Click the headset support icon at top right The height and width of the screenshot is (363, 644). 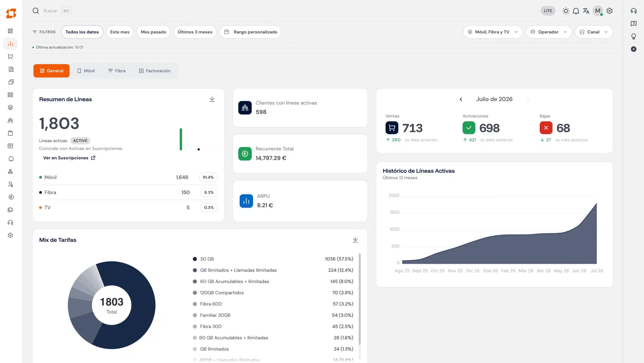(634, 11)
